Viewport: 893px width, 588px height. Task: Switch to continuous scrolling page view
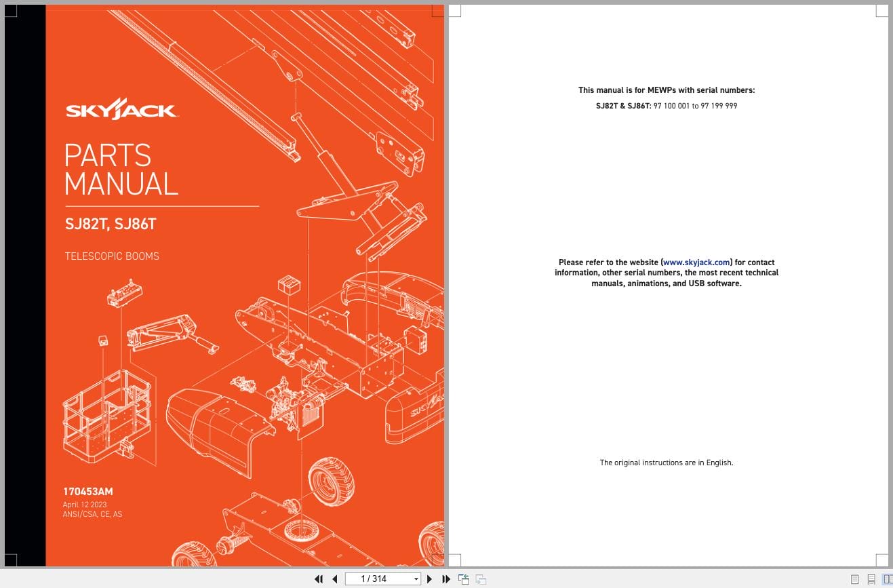point(871,579)
